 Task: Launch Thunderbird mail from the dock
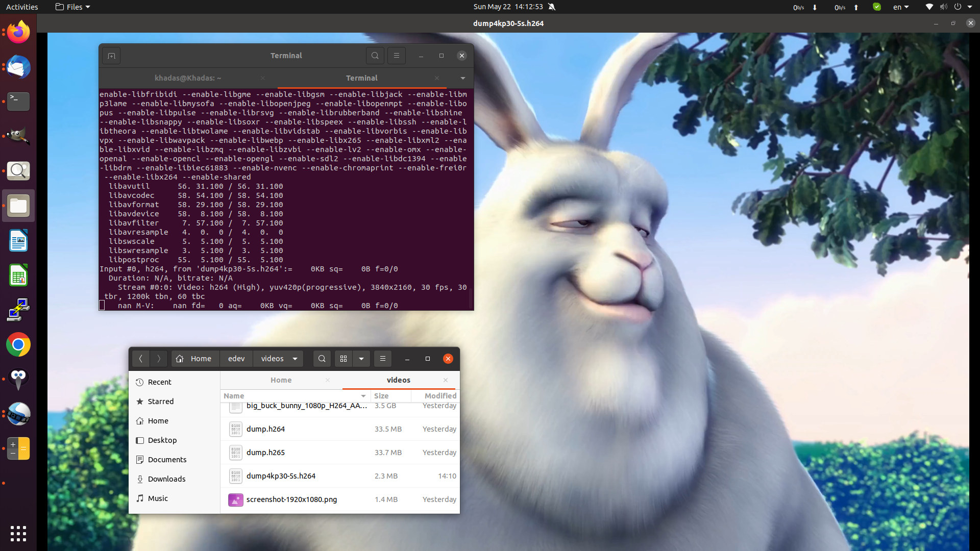(18, 67)
